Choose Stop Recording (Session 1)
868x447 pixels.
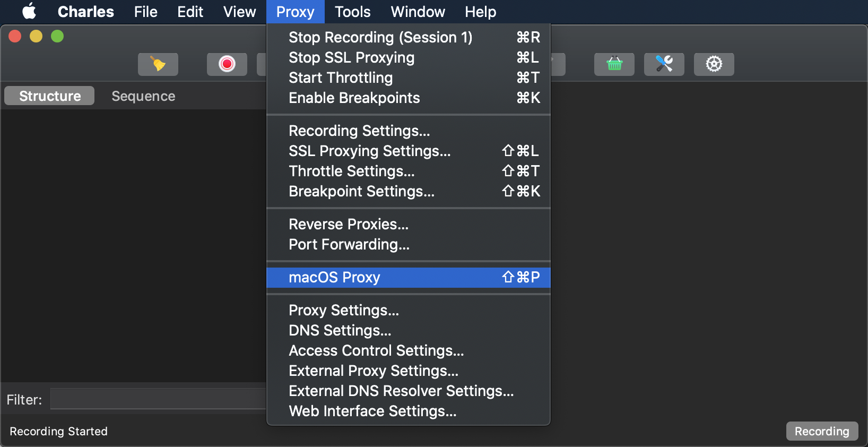(409, 37)
